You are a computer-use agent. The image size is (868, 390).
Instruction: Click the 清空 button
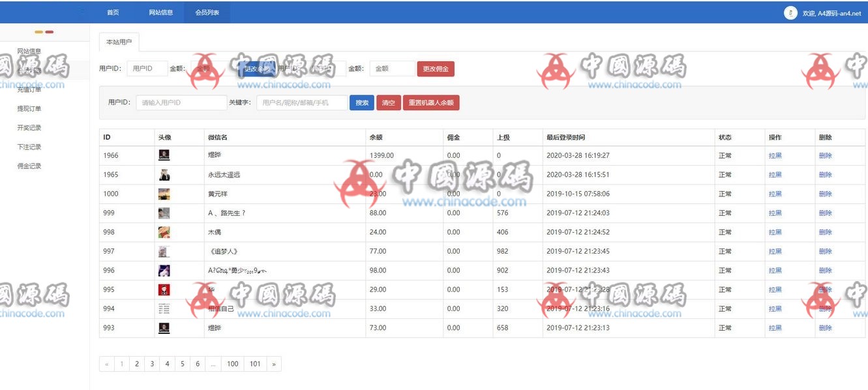point(389,102)
